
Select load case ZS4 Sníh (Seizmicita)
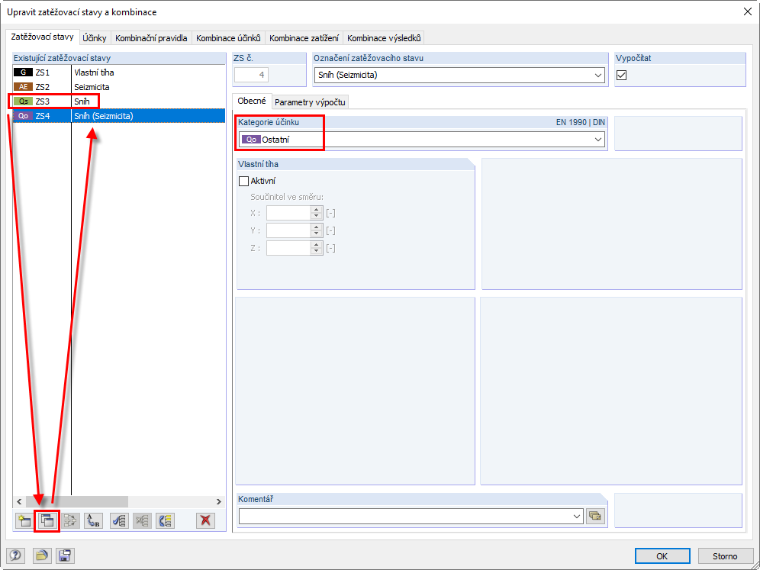[x=118, y=116]
